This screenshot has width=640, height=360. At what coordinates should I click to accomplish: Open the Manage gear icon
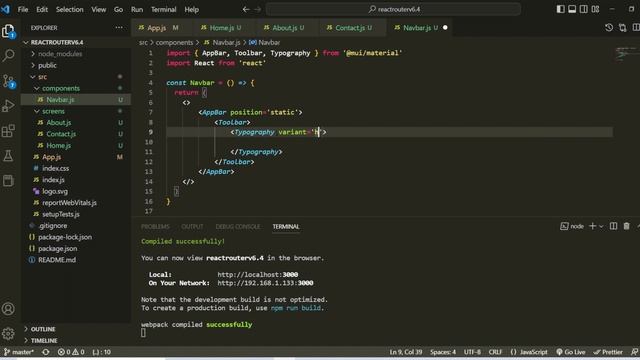click(8, 333)
